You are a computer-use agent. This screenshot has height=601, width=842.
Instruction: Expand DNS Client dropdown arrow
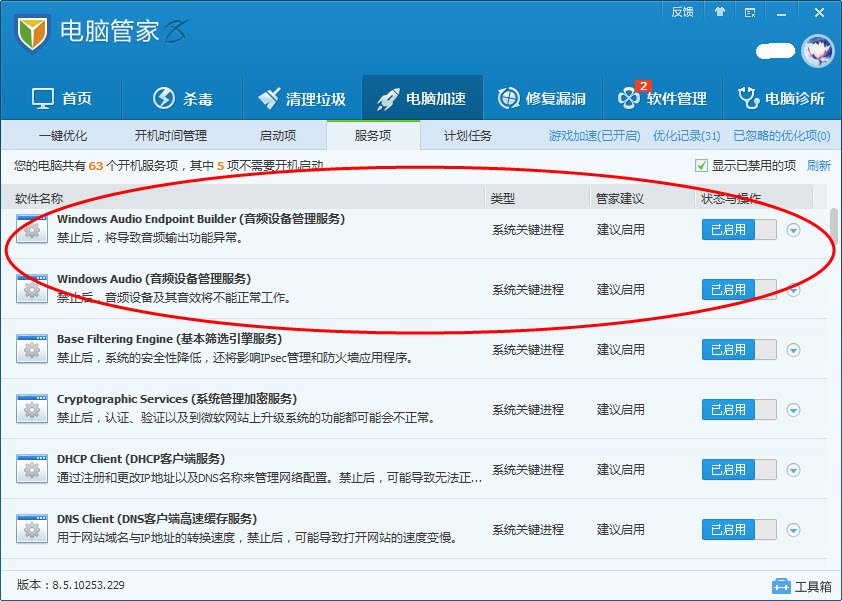(793, 530)
